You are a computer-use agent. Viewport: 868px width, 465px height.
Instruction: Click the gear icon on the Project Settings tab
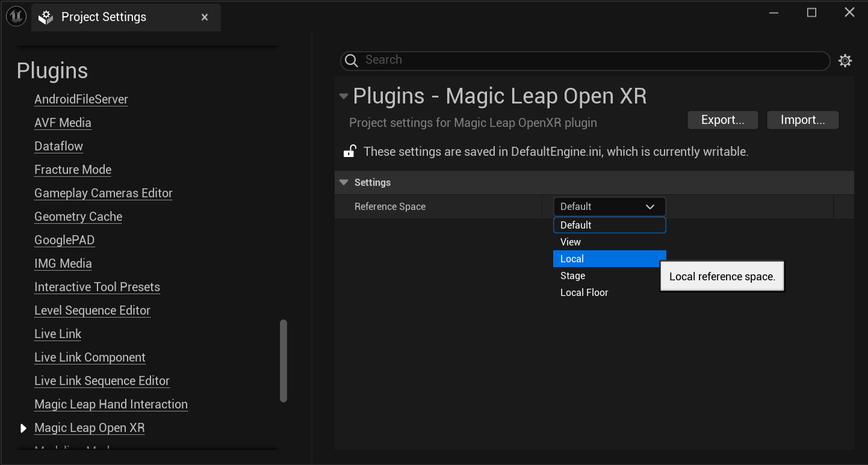(x=45, y=17)
